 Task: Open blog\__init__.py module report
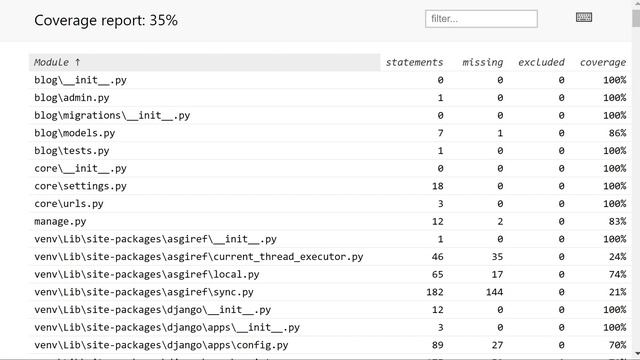[x=80, y=80]
